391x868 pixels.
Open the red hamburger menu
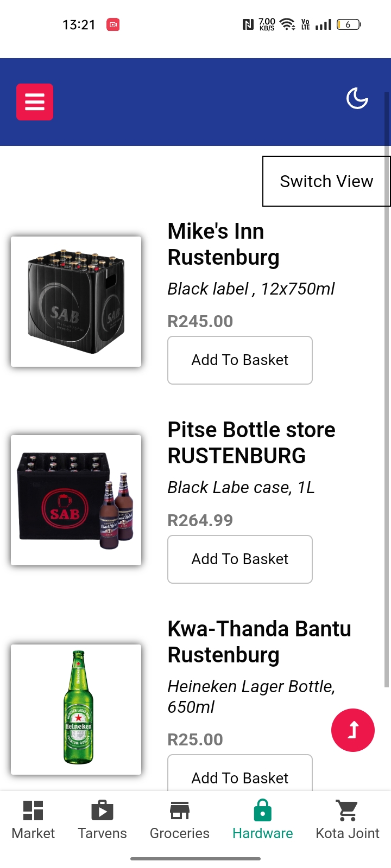coord(35,102)
